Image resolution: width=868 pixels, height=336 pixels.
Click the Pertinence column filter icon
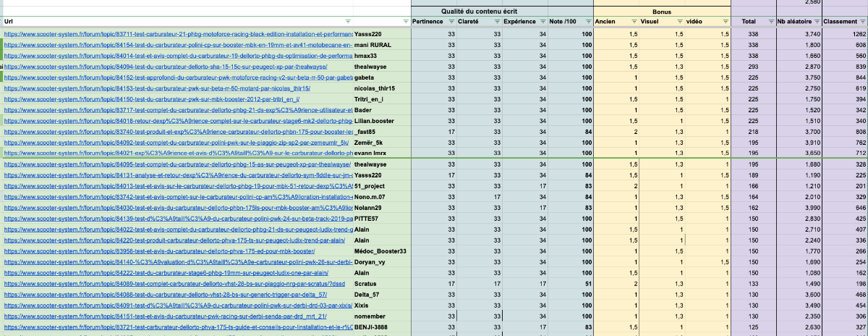click(451, 22)
